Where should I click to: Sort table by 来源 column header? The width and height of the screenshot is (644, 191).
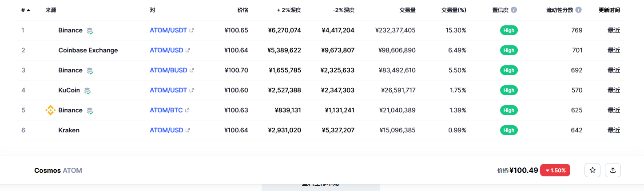(x=51, y=10)
